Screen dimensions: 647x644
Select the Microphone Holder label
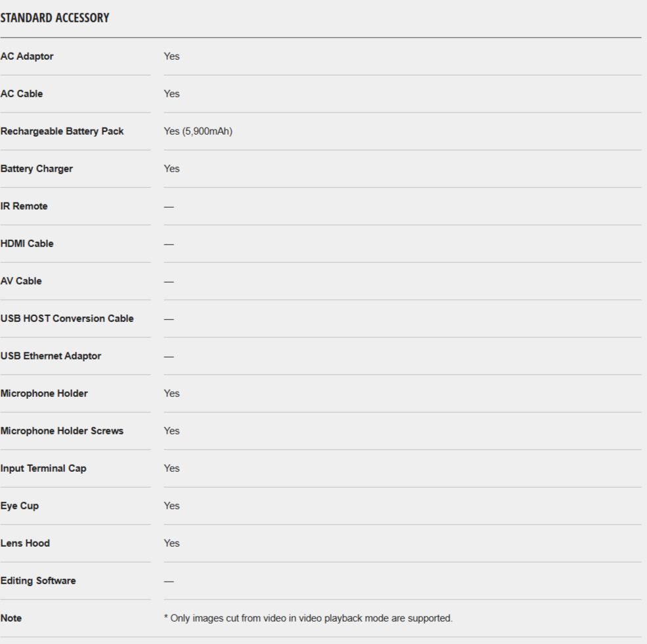click(44, 394)
